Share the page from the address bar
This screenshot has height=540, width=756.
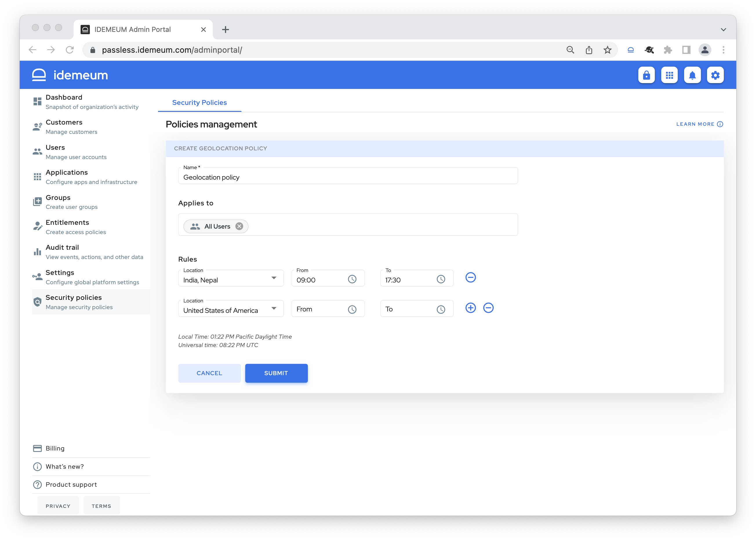click(x=589, y=50)
